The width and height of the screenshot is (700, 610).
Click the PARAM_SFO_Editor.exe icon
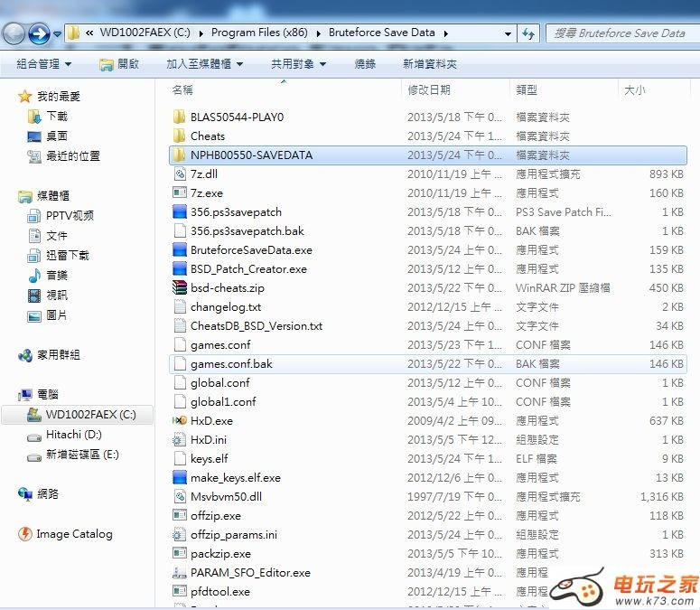click(x=179, y=573)
